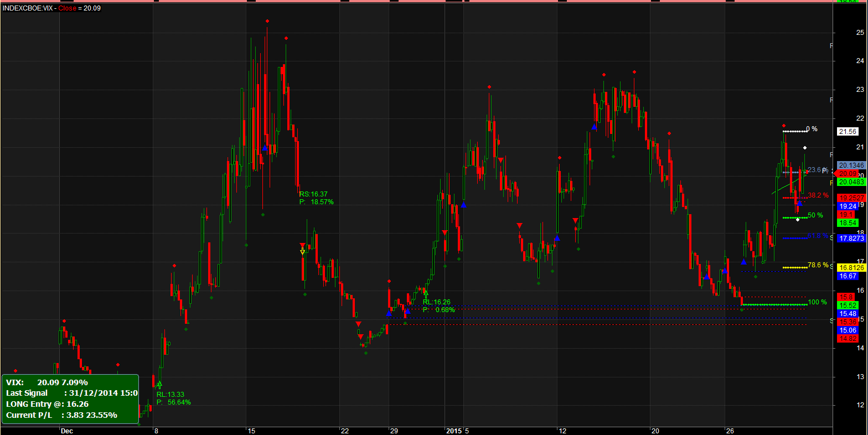Viewport: 868px width, 435px height.
Task: Click the red 15.8 price label
Action: click(846, 297)
